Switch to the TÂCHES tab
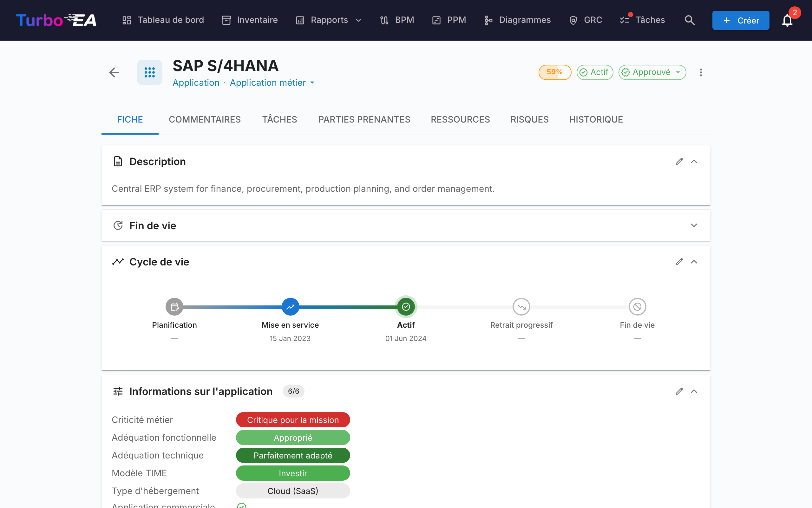Screen dimensions: 812x508 pyautogui.click(x=279, y=120)
